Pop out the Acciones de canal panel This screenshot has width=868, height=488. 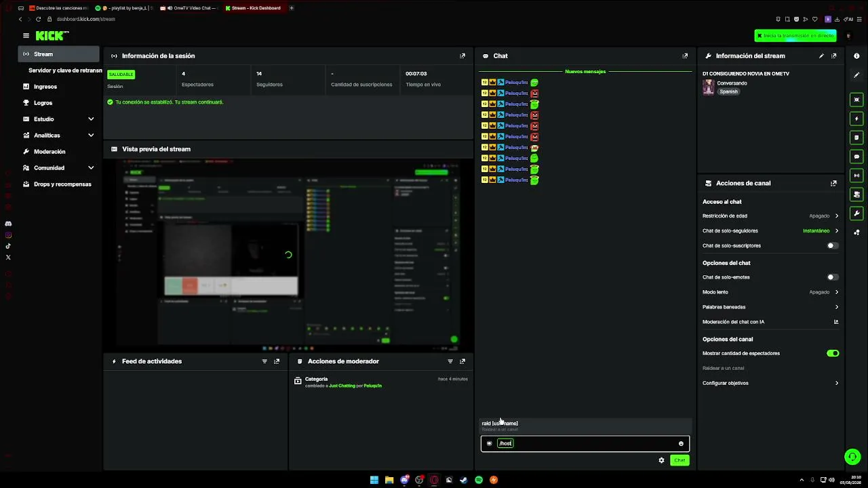tap(833, 183)
